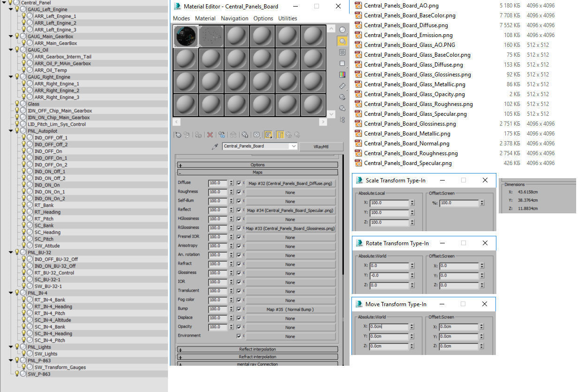Toggle Show Shaded Material in Viewport icon
Screen dimensions: 586x392
(x=268, y=135)
